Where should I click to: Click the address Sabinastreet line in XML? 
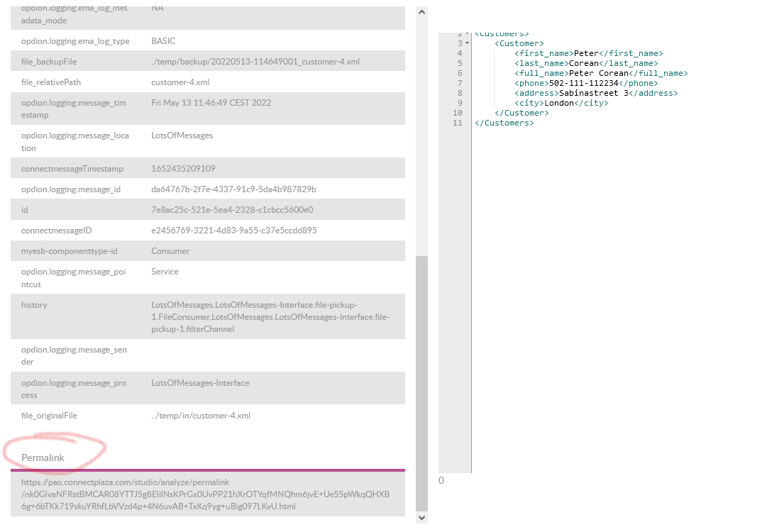596,93
